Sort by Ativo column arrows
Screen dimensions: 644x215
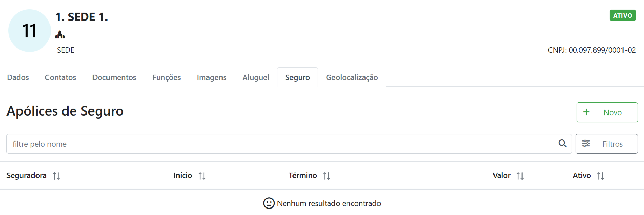tap(601, 176)
